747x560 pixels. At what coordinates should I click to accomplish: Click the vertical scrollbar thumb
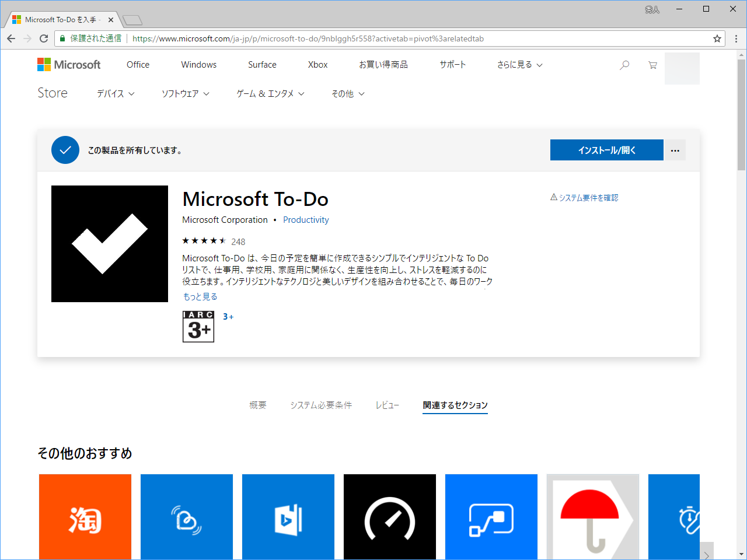point(741,114)
